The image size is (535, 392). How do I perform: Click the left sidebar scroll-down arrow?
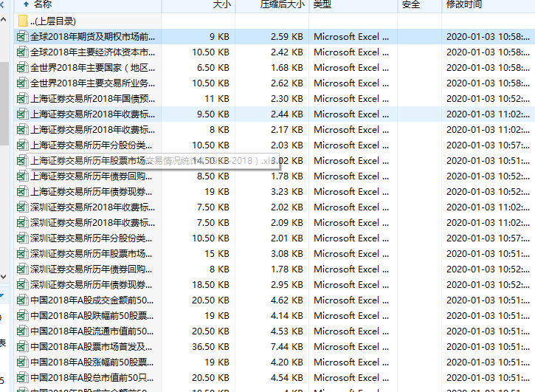[x=4, y=277]
